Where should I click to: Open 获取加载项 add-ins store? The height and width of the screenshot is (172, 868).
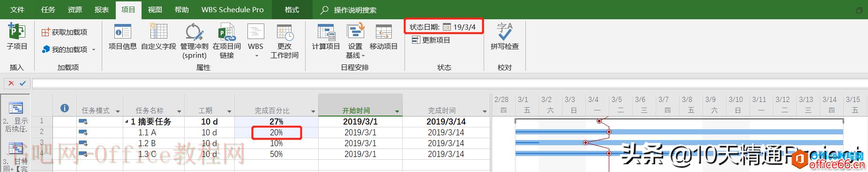pyautogui.click(x=64, y=32)
